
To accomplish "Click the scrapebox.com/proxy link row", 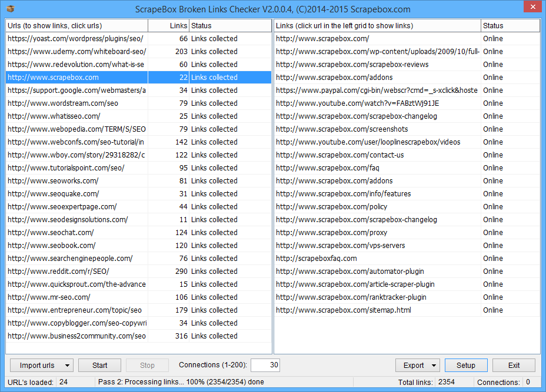I will (407, 232).
